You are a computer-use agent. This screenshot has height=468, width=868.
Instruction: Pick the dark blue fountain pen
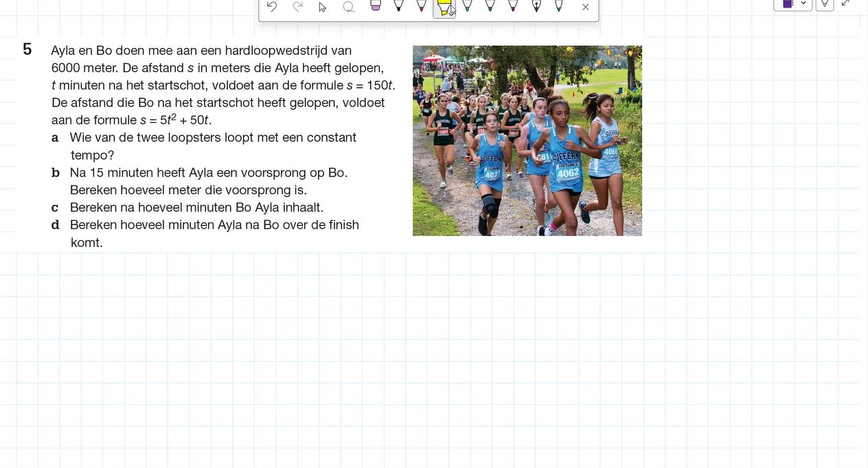536,5
